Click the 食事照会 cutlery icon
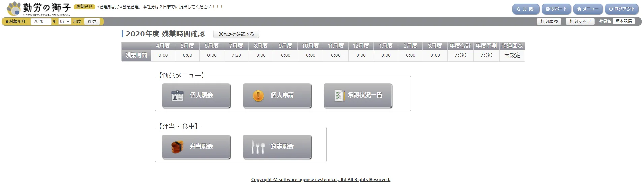This screenshot has height=191, width=644. 258,147
